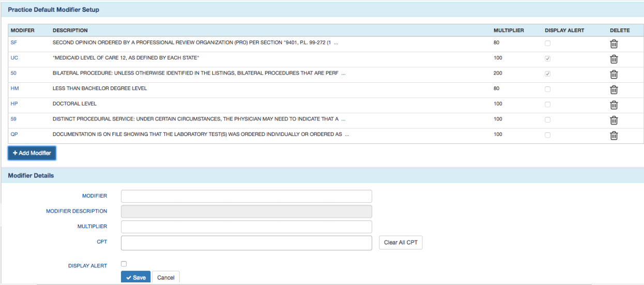The width and height of the screenshot is (644, 285).
Task: Select the CPT input field
Action: pos(246,243)
